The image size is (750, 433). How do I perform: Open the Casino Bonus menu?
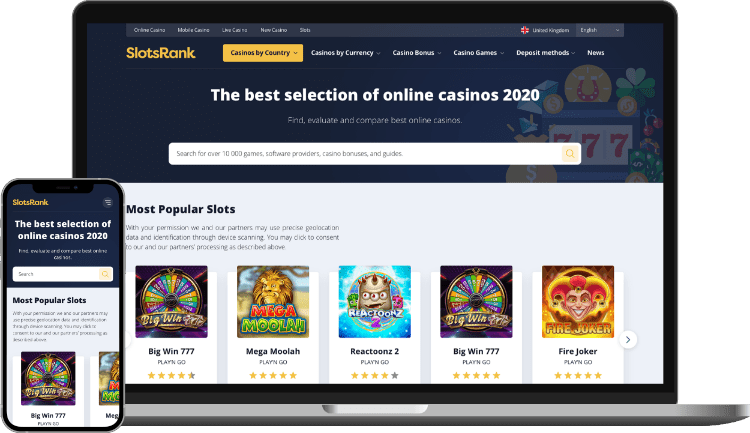pyautogui.click(x=417, y=53)
